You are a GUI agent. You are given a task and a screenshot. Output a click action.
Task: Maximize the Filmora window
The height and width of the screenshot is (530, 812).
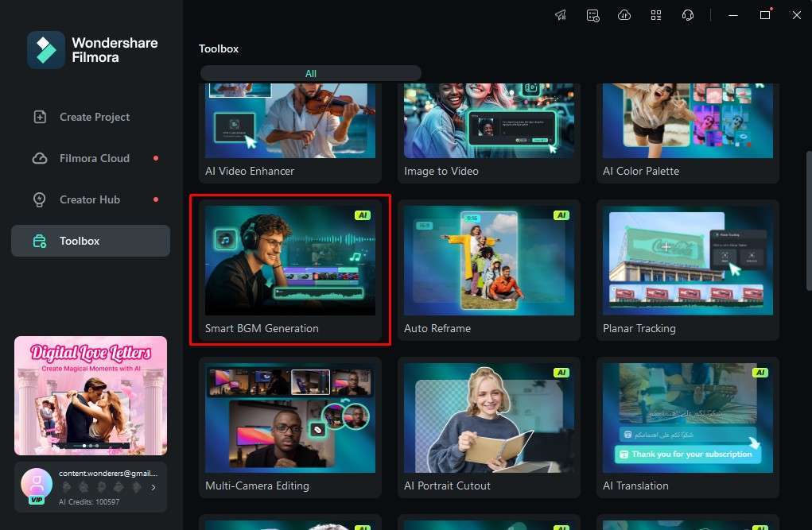click(765, 15)
